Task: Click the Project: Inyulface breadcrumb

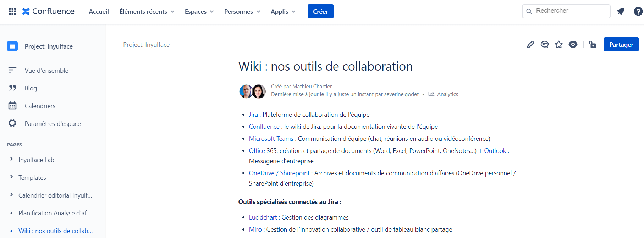Action: [x=147, y=45]
